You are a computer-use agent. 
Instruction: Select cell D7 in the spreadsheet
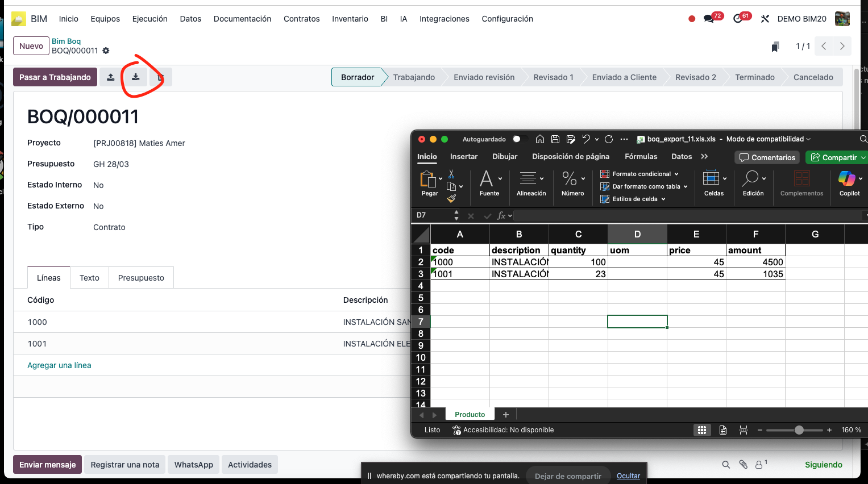637,321
